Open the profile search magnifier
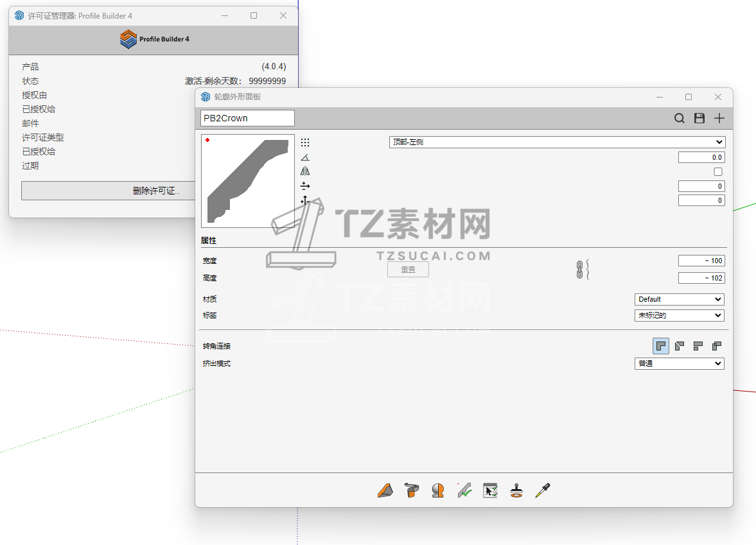Screen dimensions: 756x545 pyautogui.click(x=680, y=118)
